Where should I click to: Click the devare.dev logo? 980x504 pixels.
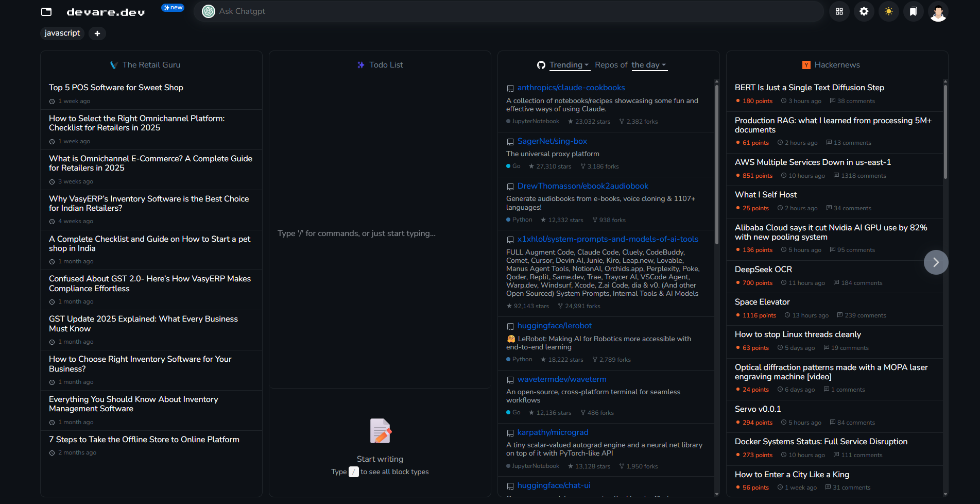pos(106,12)
